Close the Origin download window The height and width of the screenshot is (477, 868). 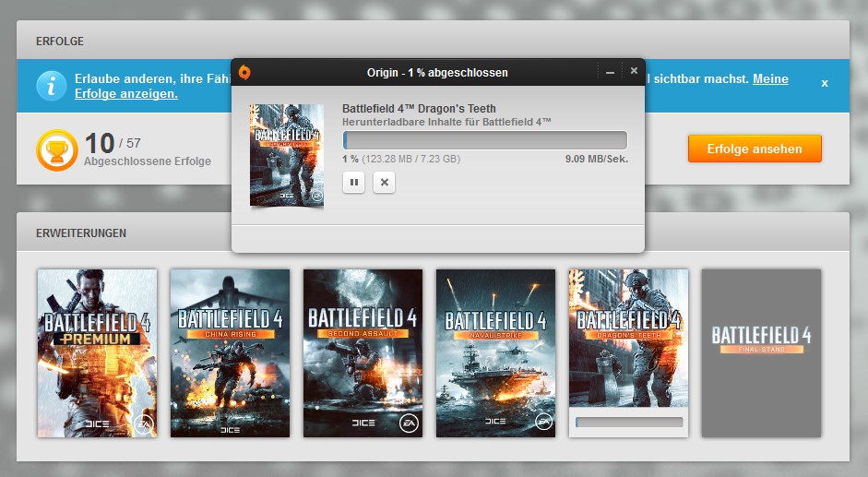tap(634, 71)
